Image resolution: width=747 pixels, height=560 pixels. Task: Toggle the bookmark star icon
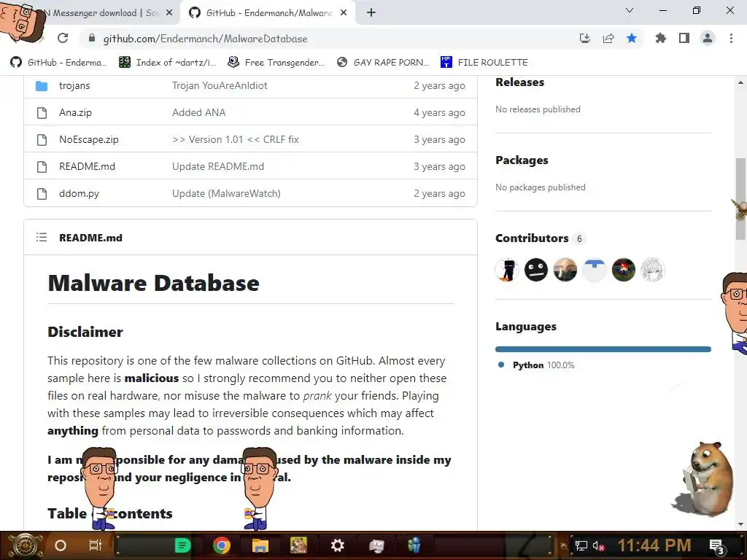pos(632,38)
